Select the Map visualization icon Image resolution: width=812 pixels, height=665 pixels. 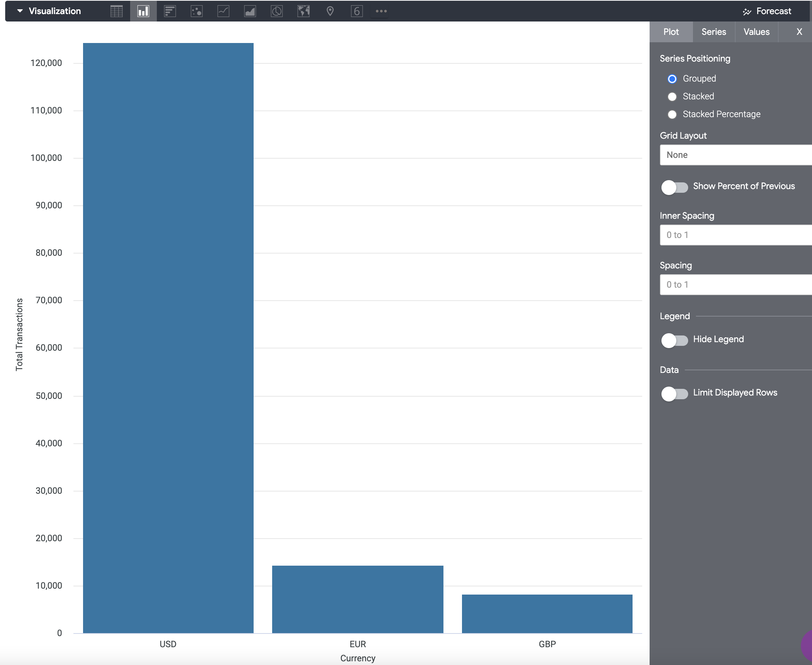pos(304,11)
